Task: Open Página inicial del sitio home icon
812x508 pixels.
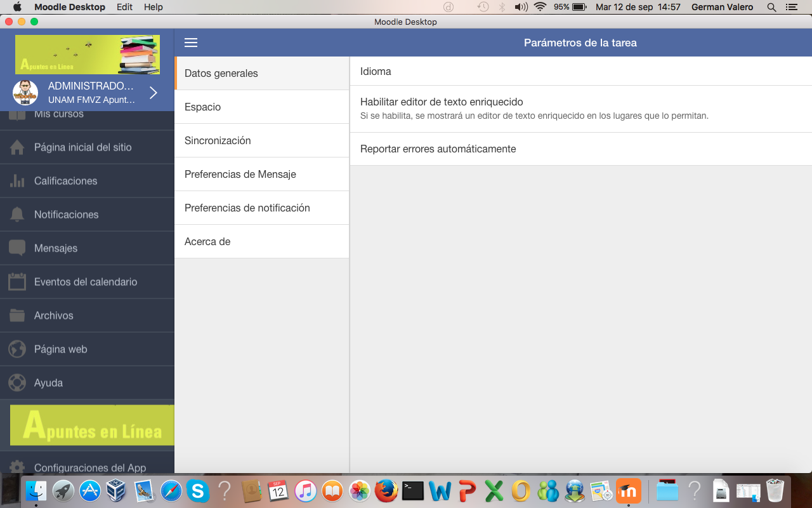Action: pyautogui.click(x=17, y=147)
